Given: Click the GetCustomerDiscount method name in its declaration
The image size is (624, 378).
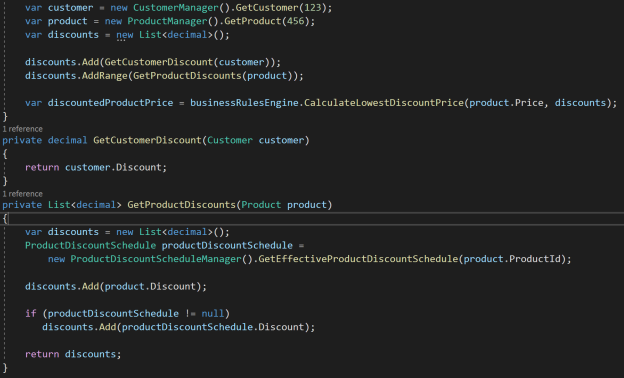Looking at the screenshot, I should 147,140.
